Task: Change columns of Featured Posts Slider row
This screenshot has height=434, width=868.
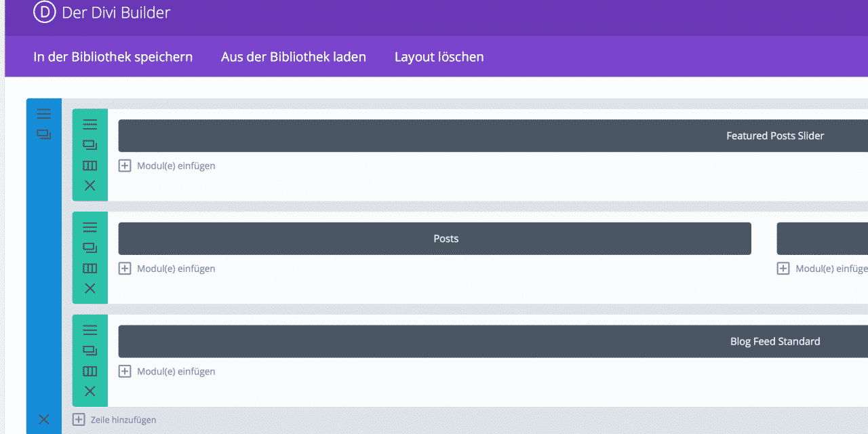Action: tap(90, 165)
